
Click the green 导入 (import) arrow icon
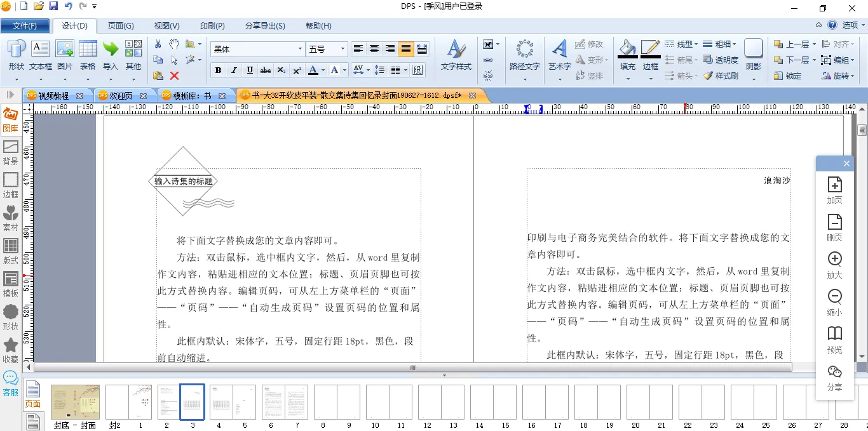[x=111, y=50]
